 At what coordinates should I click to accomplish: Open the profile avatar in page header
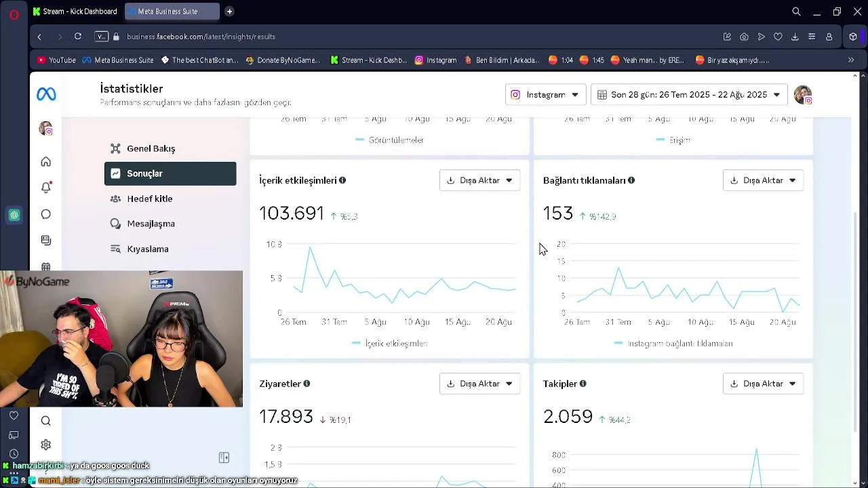pyautogui.click(x=803, y=95)
